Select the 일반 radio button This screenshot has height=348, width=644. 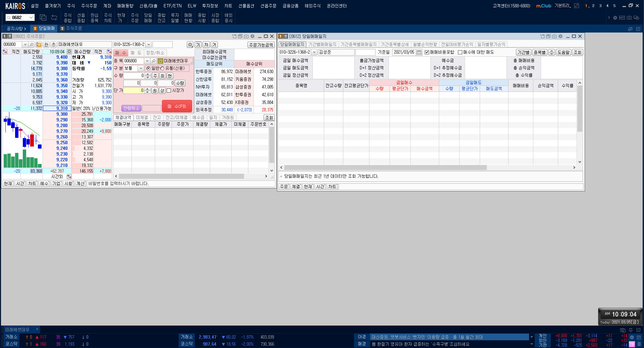coord(149,68)
